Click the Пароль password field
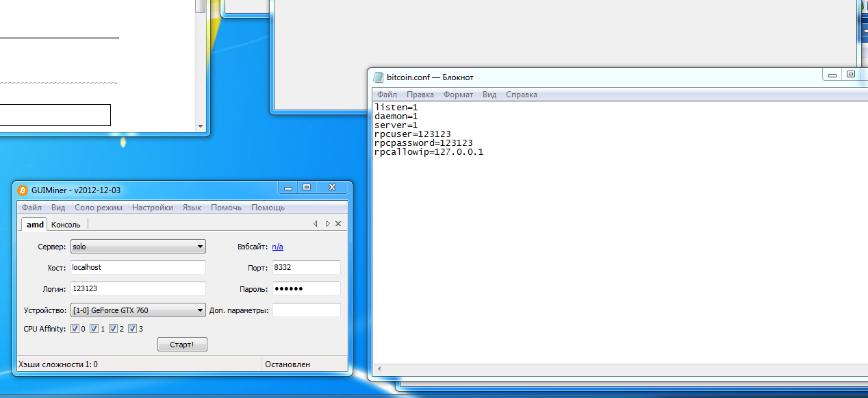This screenshot has width=868, height=398. point(306,289)
